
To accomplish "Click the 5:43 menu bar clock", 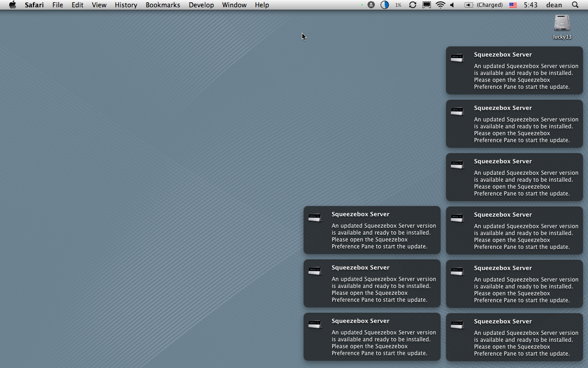I will [x=531, y=5].
